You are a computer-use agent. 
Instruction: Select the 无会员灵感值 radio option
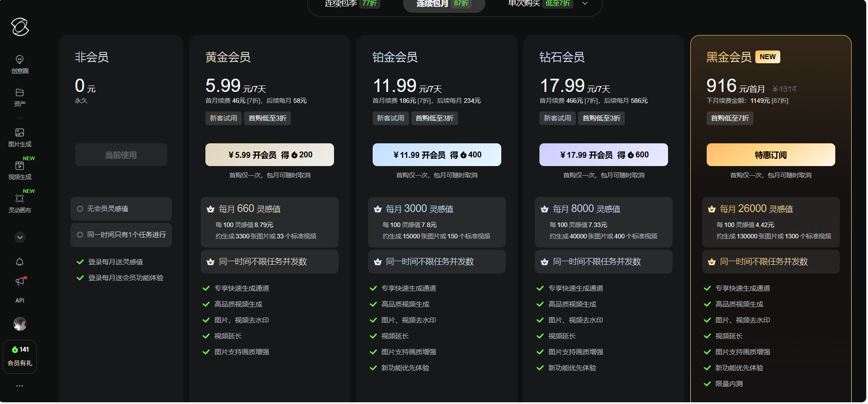coord(80,209)
